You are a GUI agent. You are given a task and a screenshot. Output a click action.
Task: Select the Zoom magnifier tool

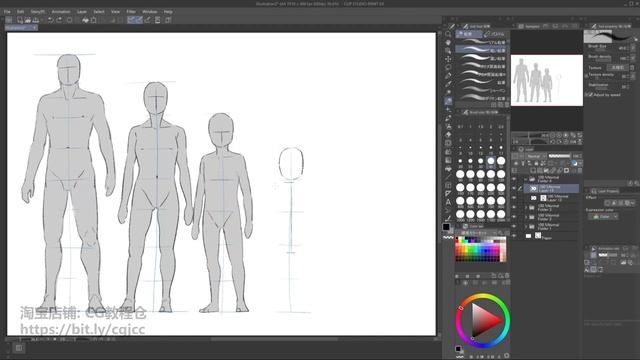pos(448,34)
